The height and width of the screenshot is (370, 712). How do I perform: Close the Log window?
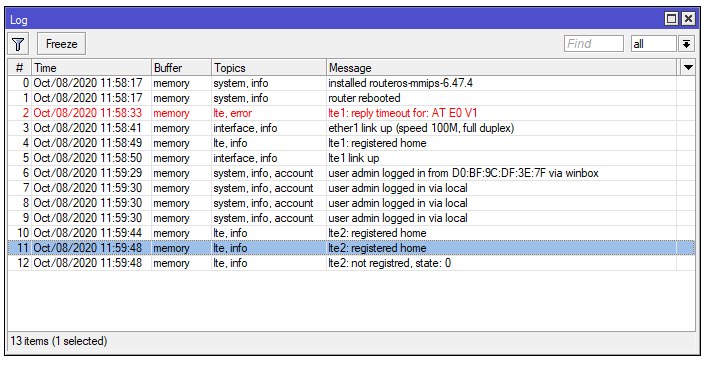click(688, 19)
